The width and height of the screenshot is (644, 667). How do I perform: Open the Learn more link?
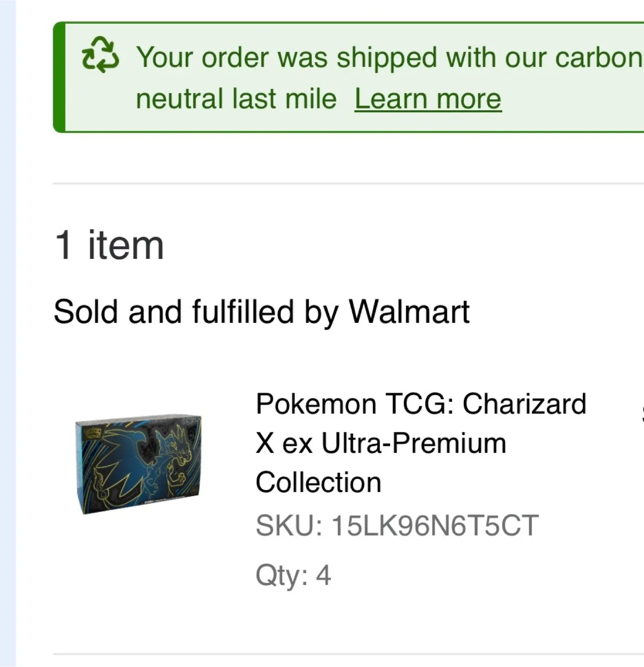coord(428,99)
